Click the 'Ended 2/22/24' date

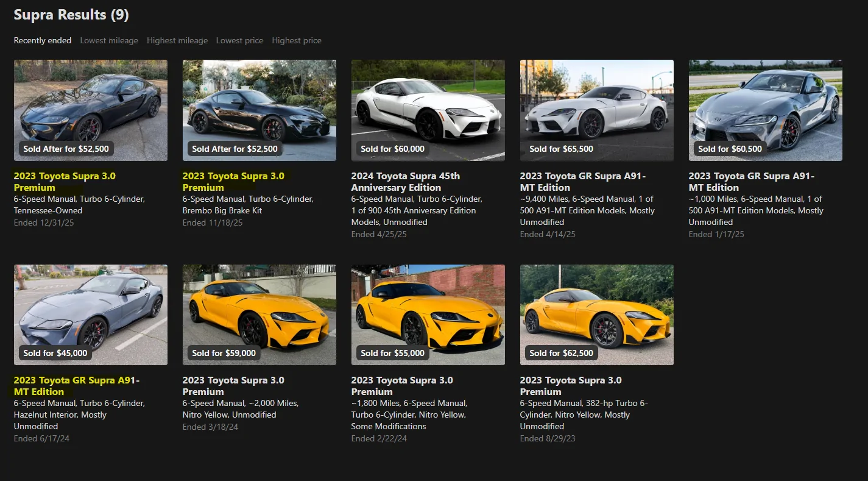pyautogui.click(x=379, y=438)
